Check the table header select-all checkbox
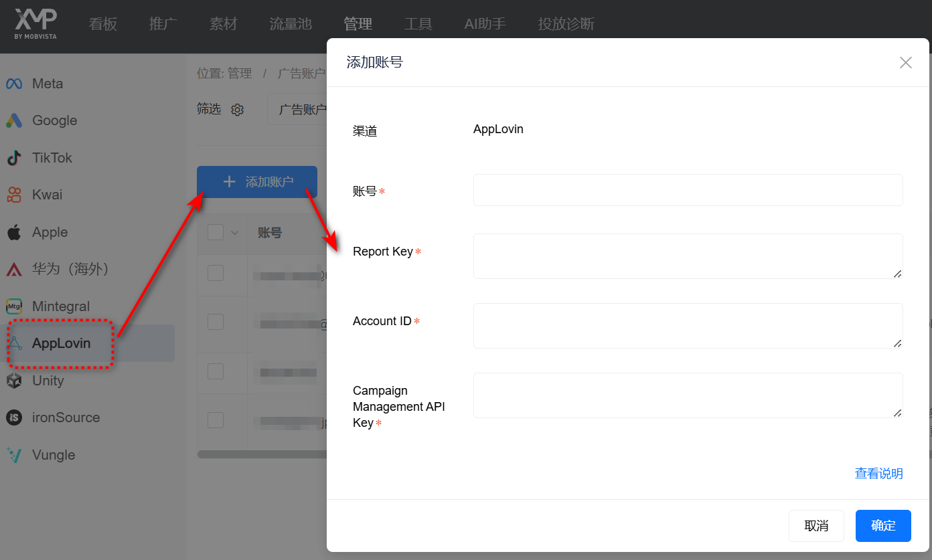This screenshot has width=932, height=560. [215, 233]
